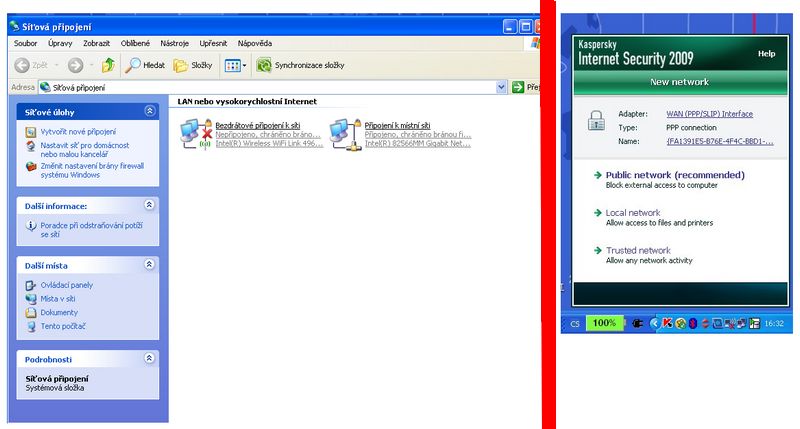The width and height of the screenshot is (800, 429).
Task: Click the Dokumenty folder icon
Action: pyautogui.click(x=31, y=313)
